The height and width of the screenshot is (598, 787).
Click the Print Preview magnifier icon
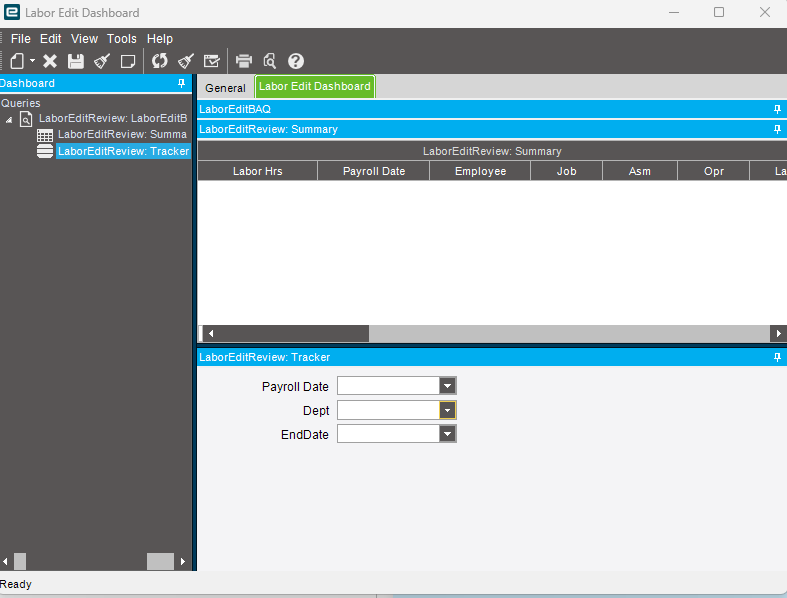point(270,61)
